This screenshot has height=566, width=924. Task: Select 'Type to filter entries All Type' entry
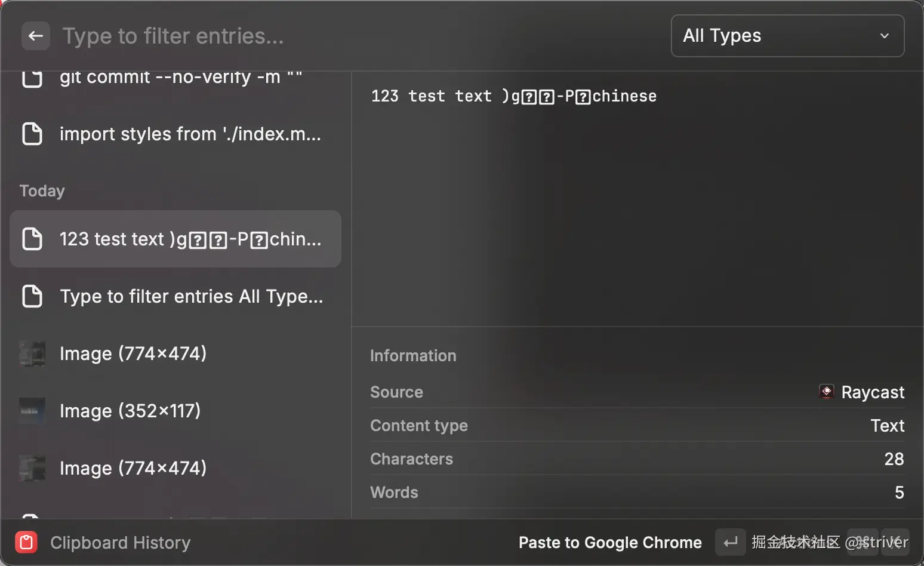[x=175, y=296]
